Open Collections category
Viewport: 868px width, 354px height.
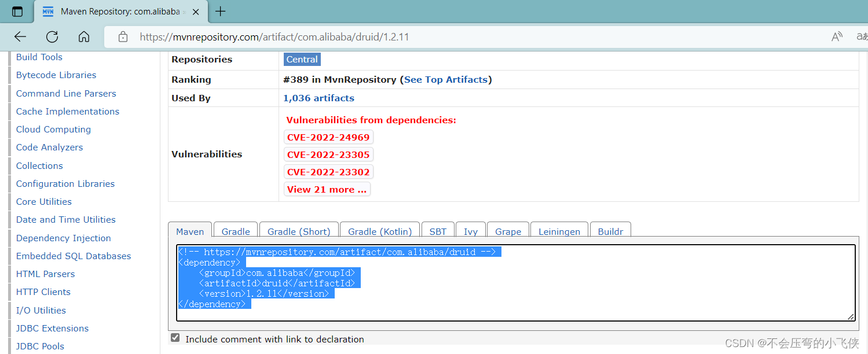[x=39, y=165]
